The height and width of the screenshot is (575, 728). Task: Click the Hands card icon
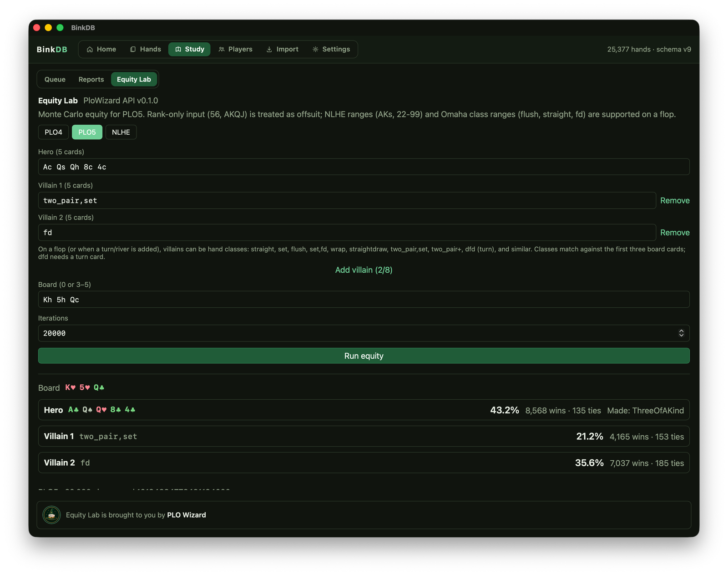coord(133,49)
